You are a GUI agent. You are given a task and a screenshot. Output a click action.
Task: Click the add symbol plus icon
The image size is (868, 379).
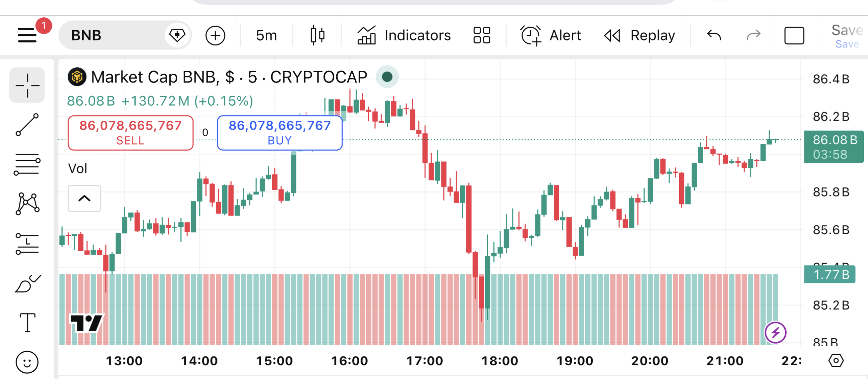point(215,35)
